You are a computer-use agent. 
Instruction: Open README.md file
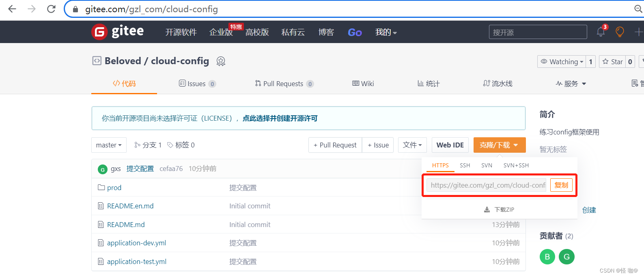126,225
